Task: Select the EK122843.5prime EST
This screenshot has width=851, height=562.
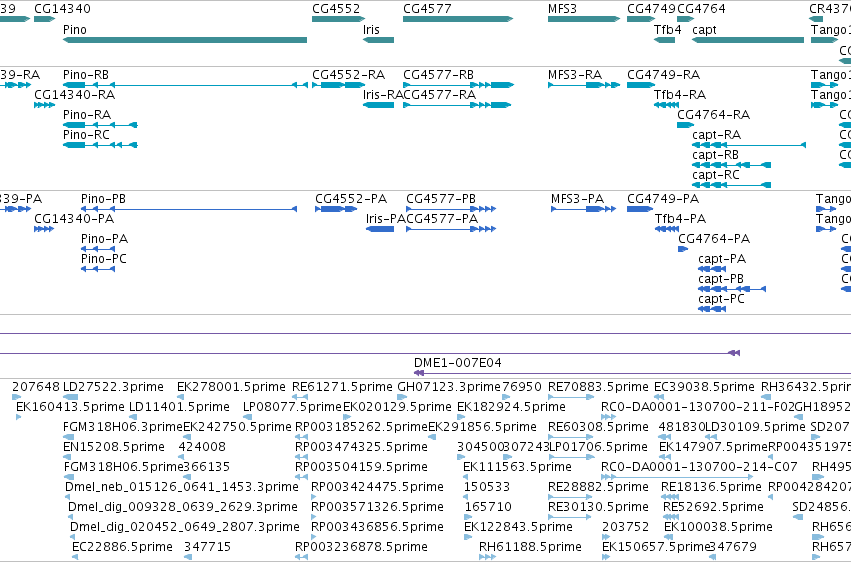Action: pos(468,538)
